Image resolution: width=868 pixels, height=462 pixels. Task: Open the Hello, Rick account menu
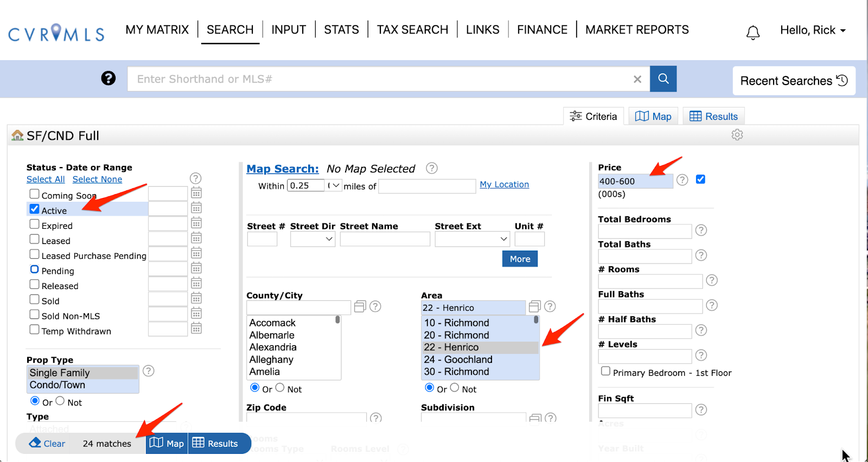813,30
